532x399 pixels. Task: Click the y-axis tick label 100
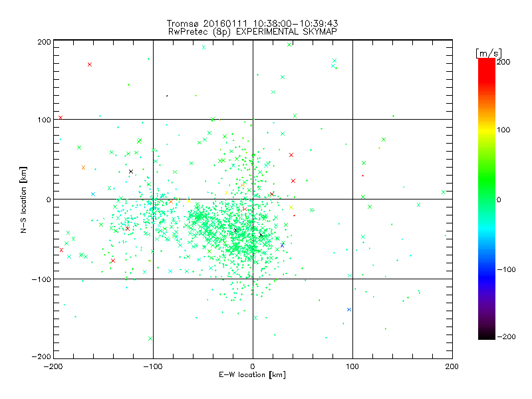click(44, 120)
